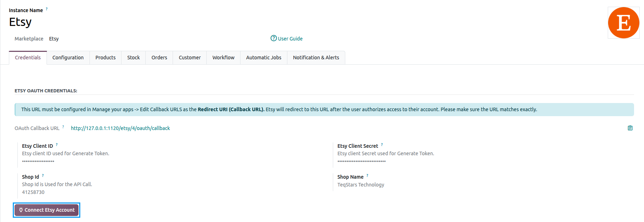Show help tooltip for Etsy Client Secret
The width and height of the screenshot is (644, 222).
pos(382,145)
